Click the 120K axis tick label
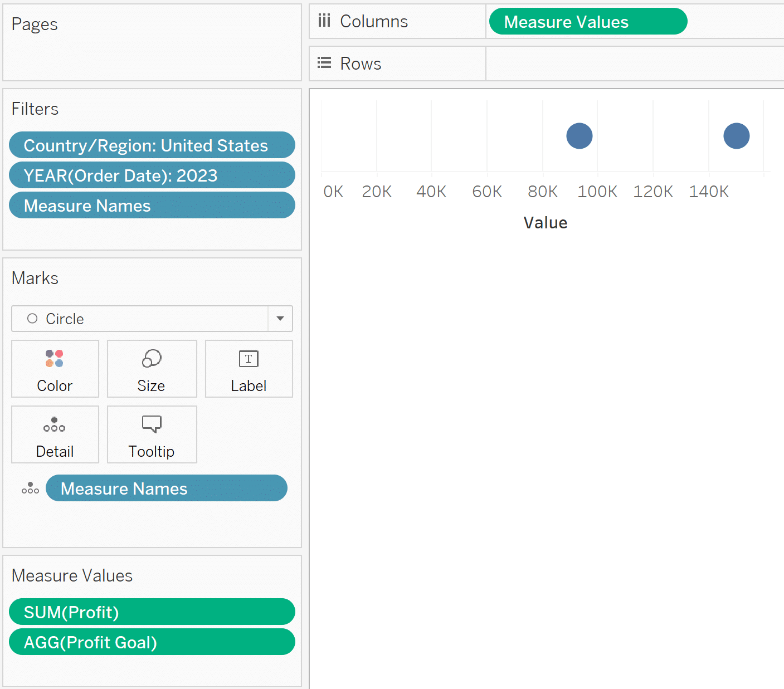Image resolution: width=784 pixels, height=689 pixels. tap(653, 192)
